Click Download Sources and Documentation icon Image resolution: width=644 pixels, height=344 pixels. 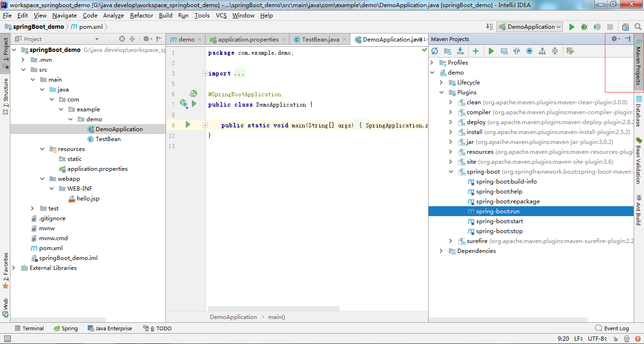[460, 51]
